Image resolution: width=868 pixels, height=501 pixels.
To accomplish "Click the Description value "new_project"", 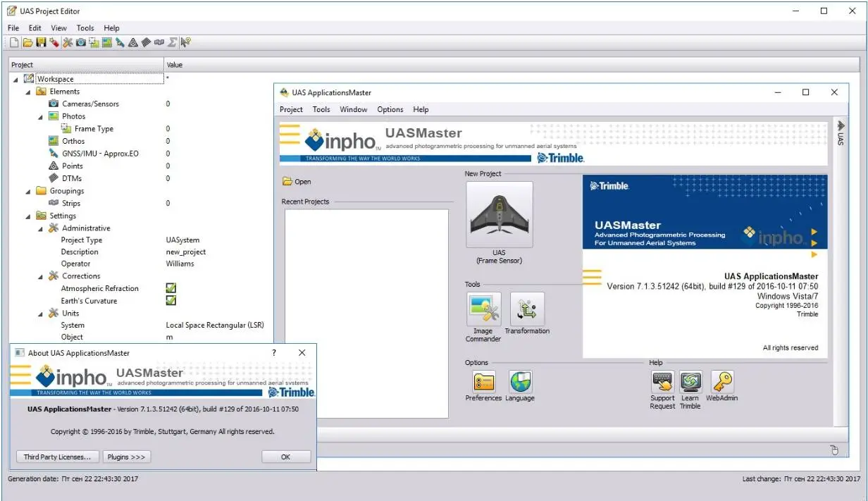I will pyautogui.click(x=186, y=252).
